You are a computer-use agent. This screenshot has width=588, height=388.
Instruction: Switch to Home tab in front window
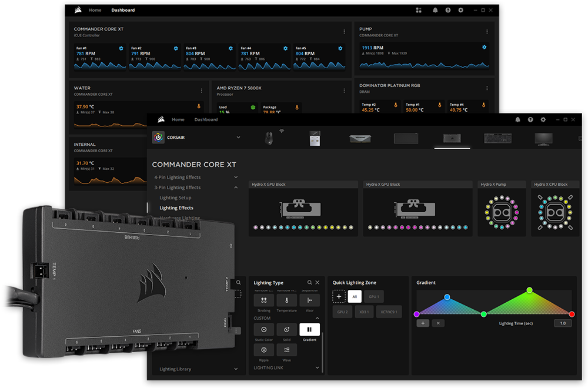178,119
